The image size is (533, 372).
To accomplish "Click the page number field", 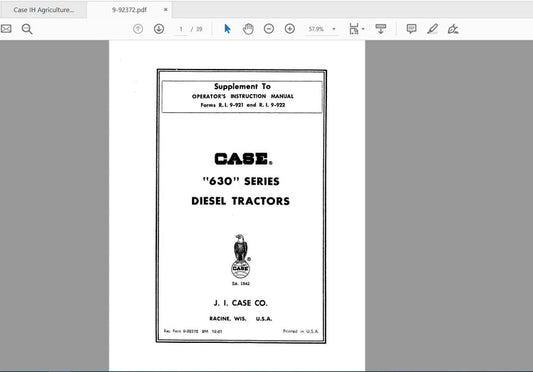I will [x=181, y=29].
